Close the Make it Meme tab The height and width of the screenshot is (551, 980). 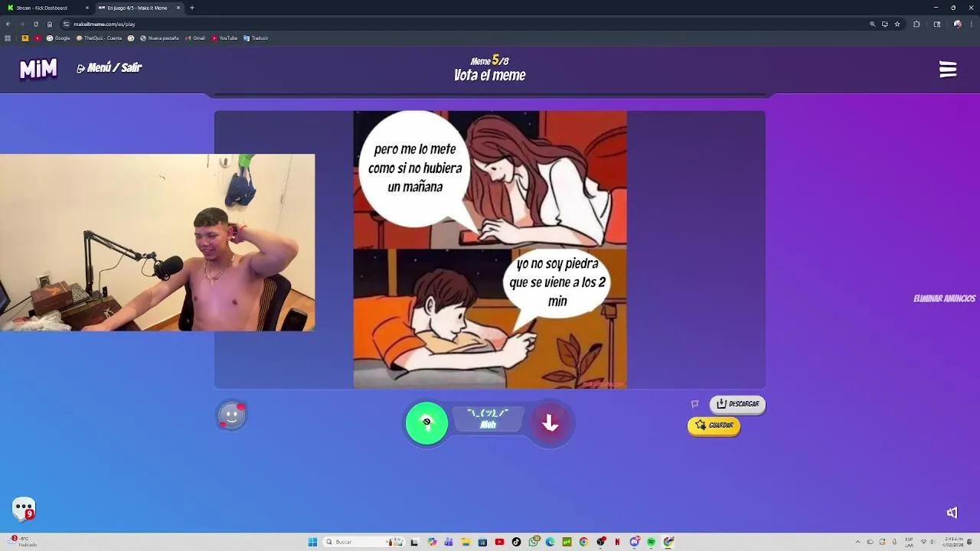pyautogui.click(x=178, y=8)
